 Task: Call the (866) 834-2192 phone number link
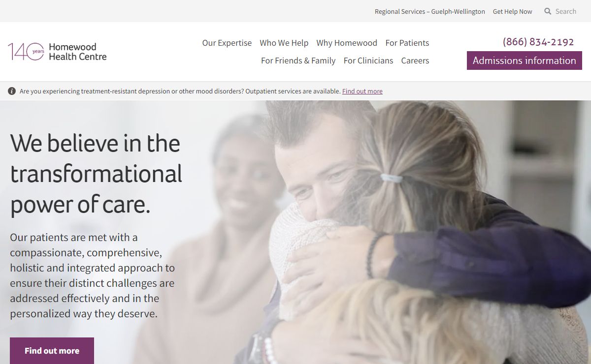click(x=538, y=42)
